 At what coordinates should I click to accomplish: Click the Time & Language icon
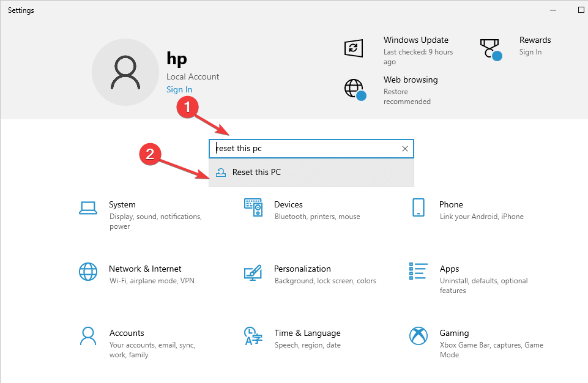point(253,336)
